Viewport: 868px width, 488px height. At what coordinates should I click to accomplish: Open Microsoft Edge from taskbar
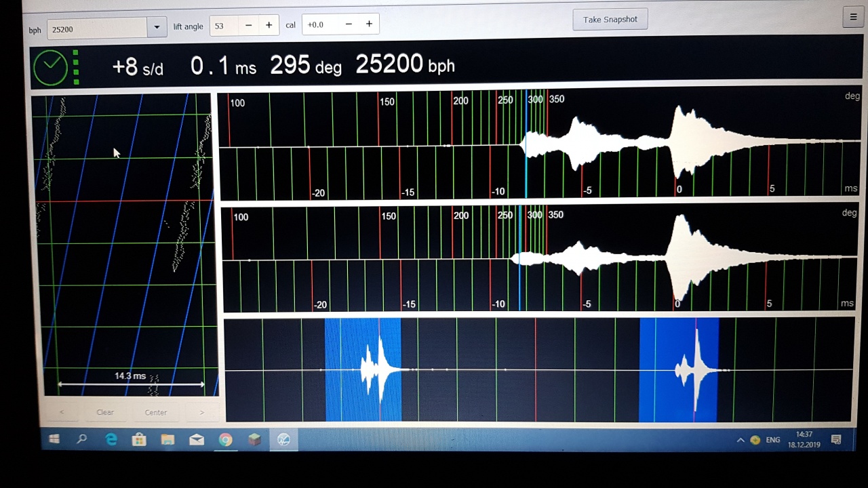tap(111, 440)
